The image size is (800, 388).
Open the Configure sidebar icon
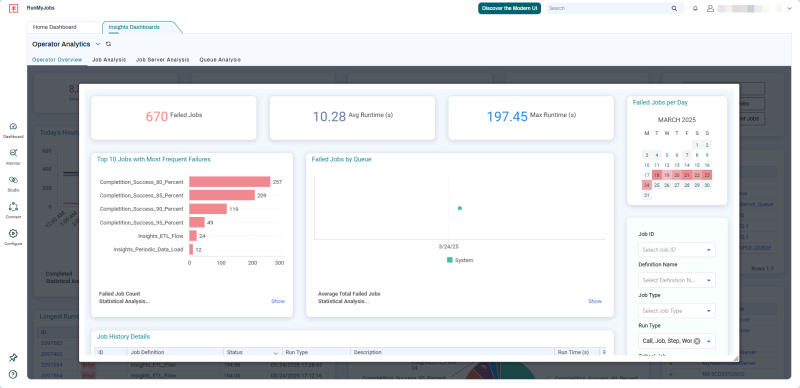[x=14, y=233]
